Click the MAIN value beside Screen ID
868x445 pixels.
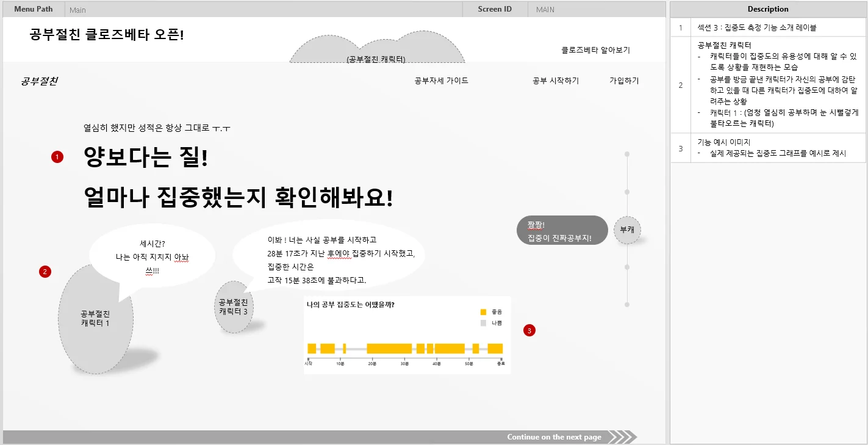pyautogui.click(x=545, y=10)
